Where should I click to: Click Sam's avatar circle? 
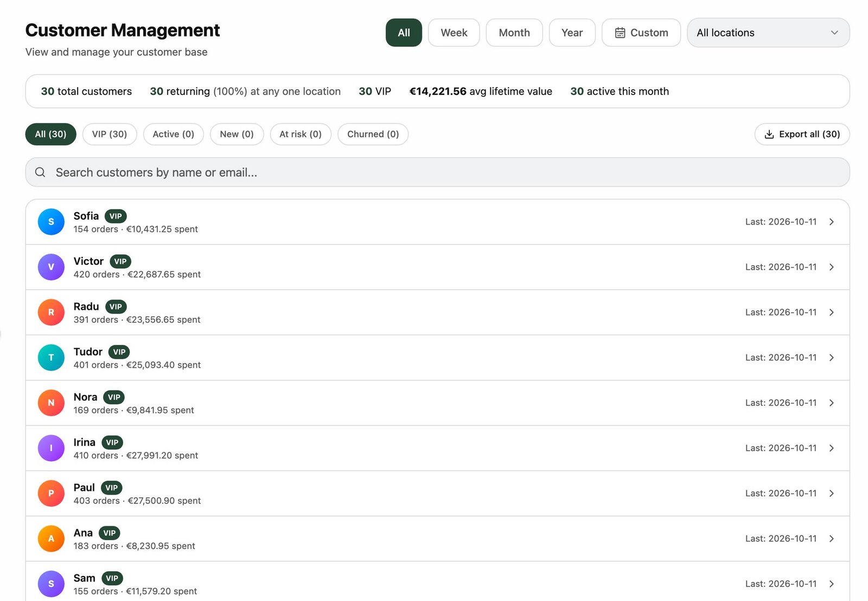(51, 584)
